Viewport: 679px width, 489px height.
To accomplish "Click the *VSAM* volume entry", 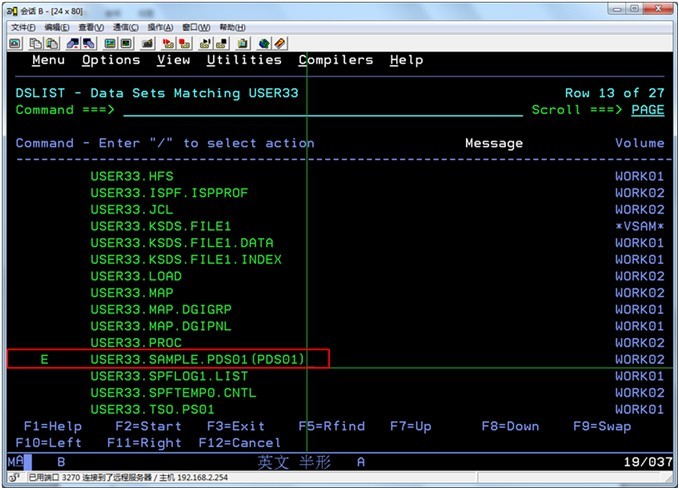I will [640, 226].
